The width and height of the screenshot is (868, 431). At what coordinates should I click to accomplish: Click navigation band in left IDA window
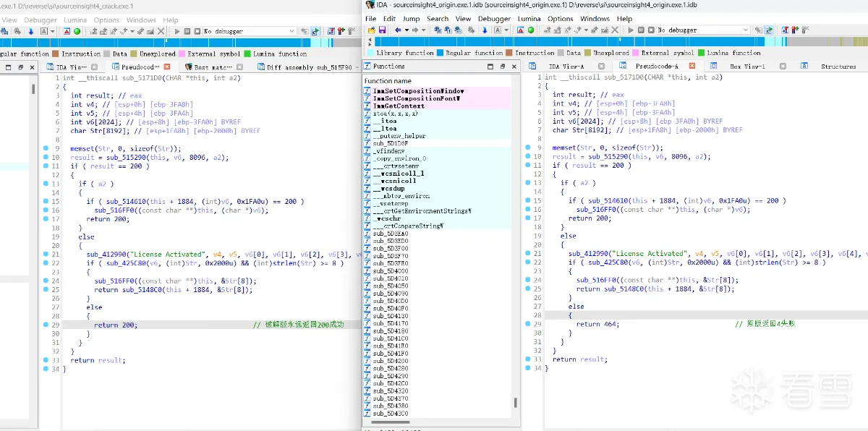[181, 43]
